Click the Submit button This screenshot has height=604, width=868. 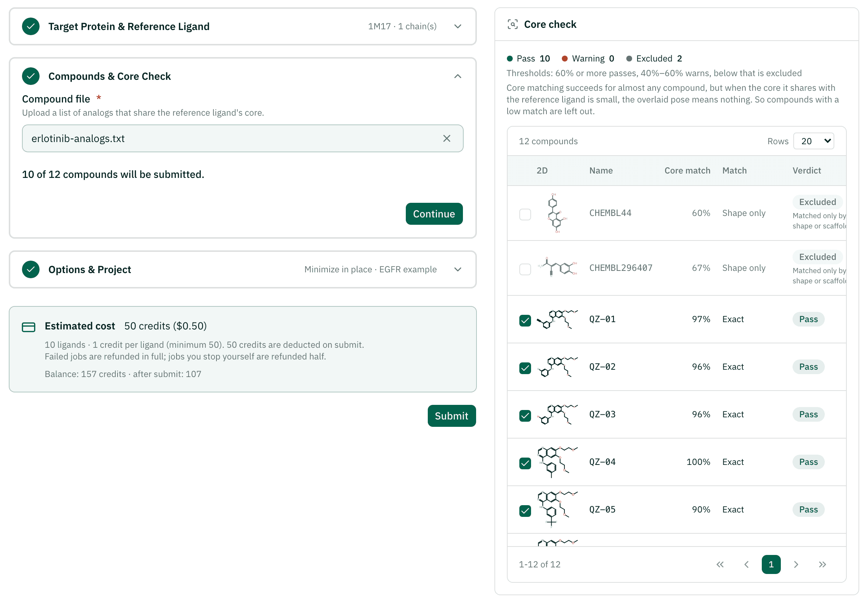tap(451, 416)
